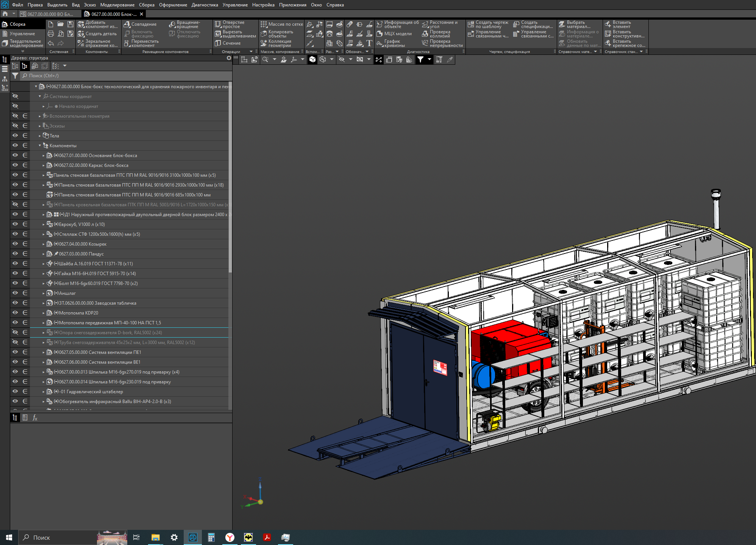Click the Проверка коллизий command
Viewport: 756px width, 545px height.
pyautogui.click(x=439, y=34)
